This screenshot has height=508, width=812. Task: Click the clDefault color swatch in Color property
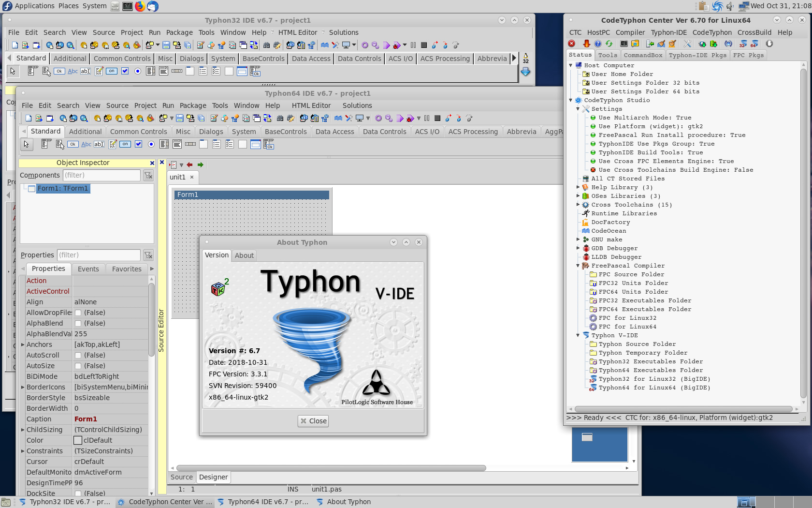[78, 440]
